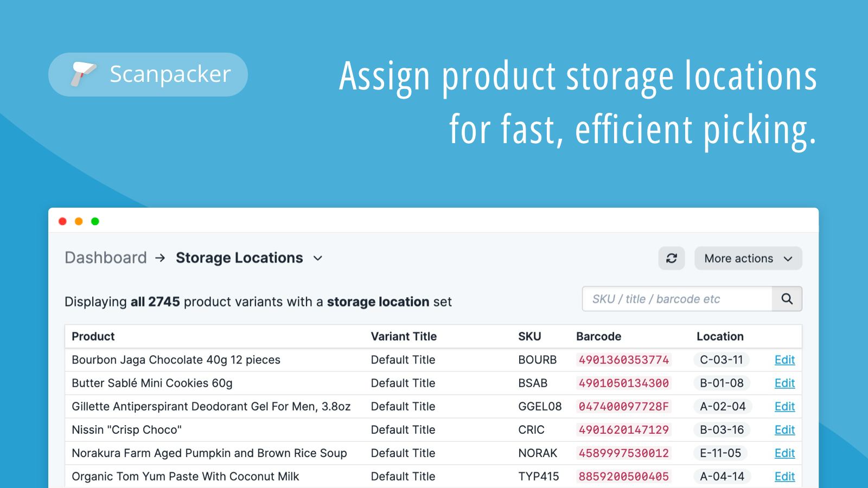Refresh the storage locations list
Image resolution: width=868 pixels, height=488 pixels.
coord(672,258)
